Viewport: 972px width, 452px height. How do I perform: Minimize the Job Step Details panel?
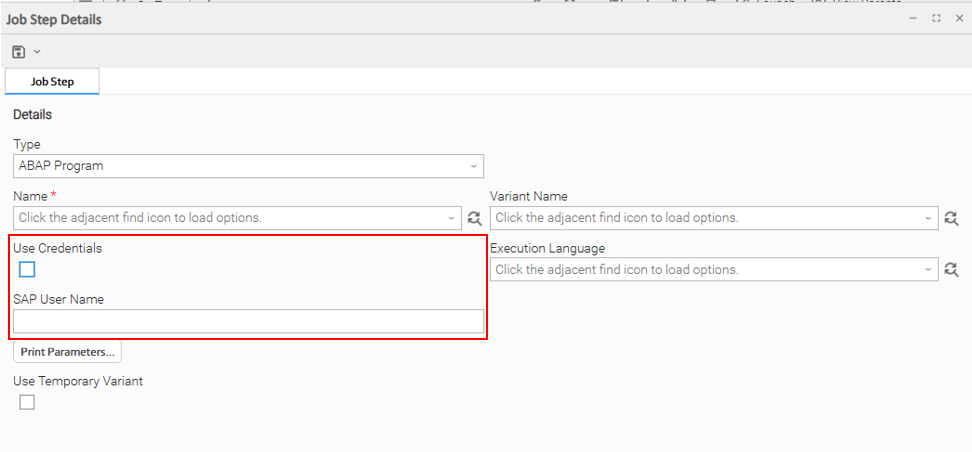click(x=913, y=19)
